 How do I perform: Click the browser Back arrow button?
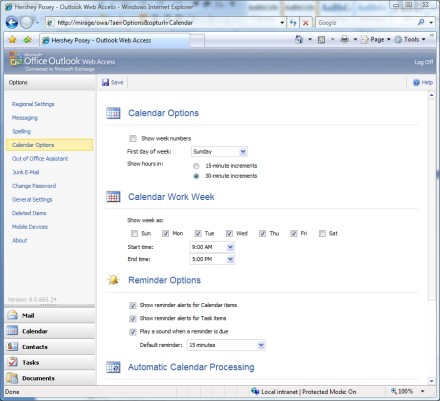point(12,23)
